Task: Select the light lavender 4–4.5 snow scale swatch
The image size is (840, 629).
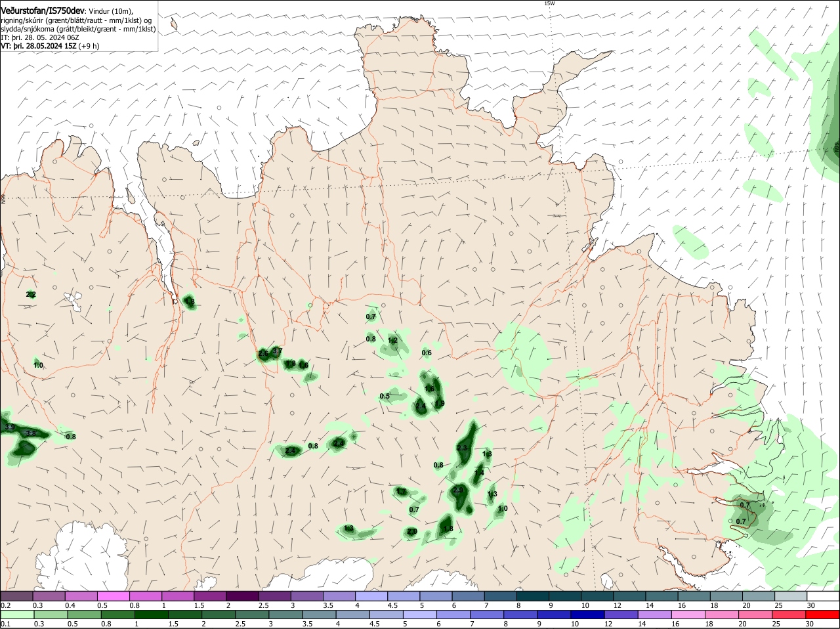Action: 370,596
